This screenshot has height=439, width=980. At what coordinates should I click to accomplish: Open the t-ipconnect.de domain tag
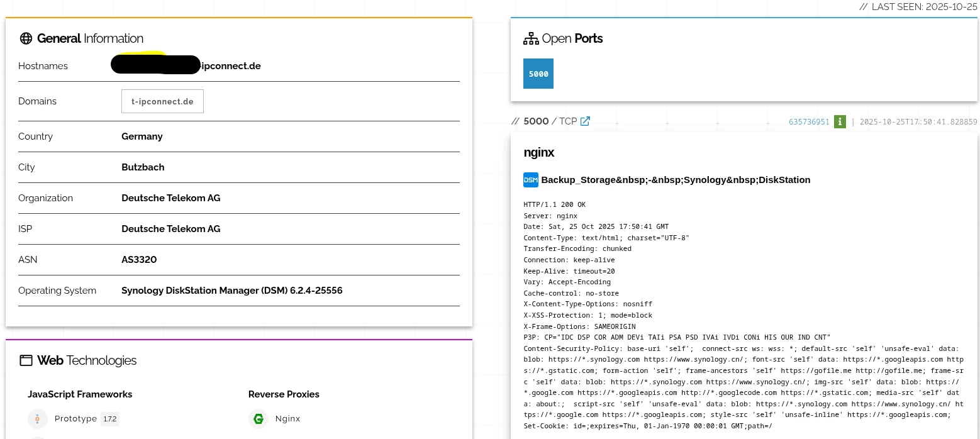pyautogui.click(x=162, y=101)
